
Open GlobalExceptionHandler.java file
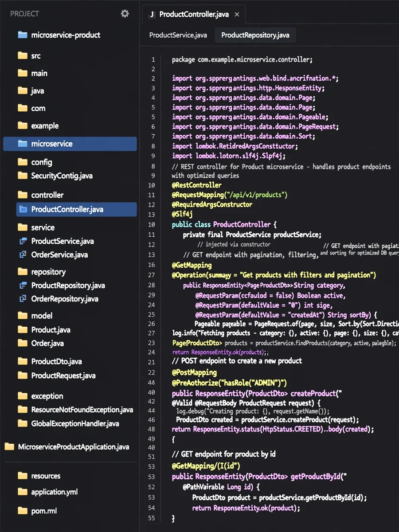(x=75, y=424)
